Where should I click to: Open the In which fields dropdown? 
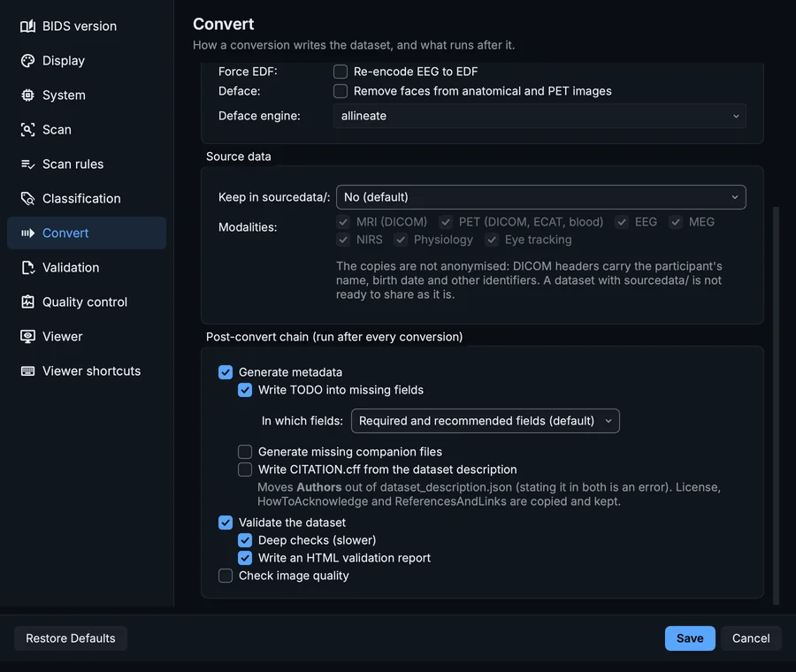tap(486, 421)
